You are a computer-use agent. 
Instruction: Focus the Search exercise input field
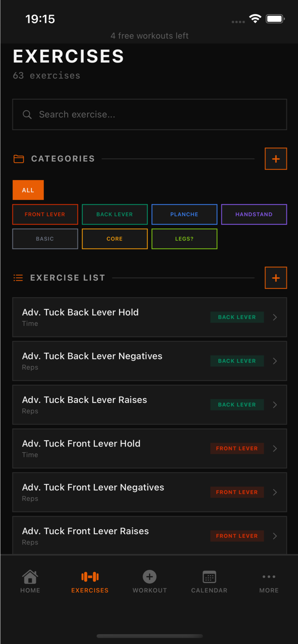pos(158,115)
